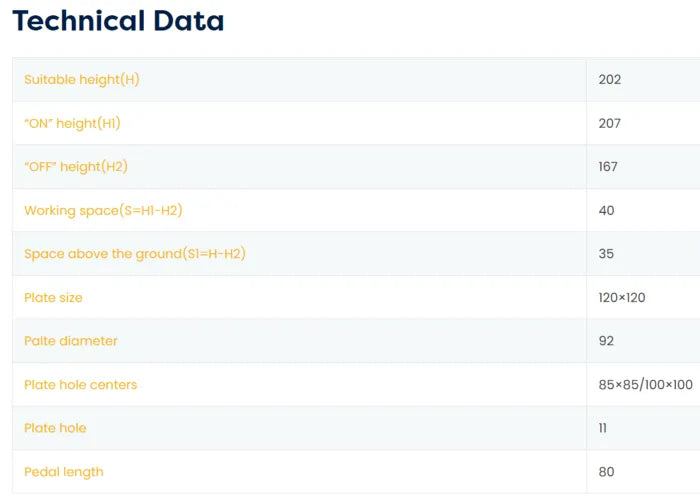This screenshot has height=503, width=700.
Task: Click the "ON" height(H1) row label
Action: 72,123
